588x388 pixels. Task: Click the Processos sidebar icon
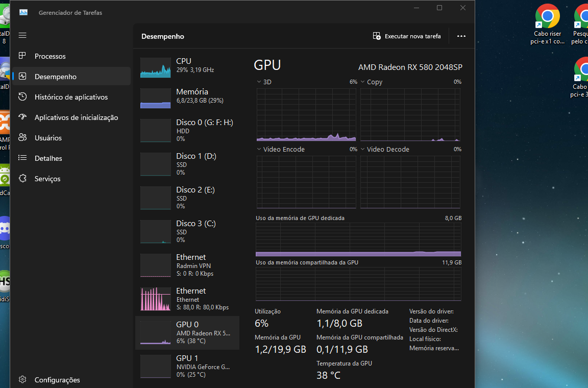click(x=22, y=56)
